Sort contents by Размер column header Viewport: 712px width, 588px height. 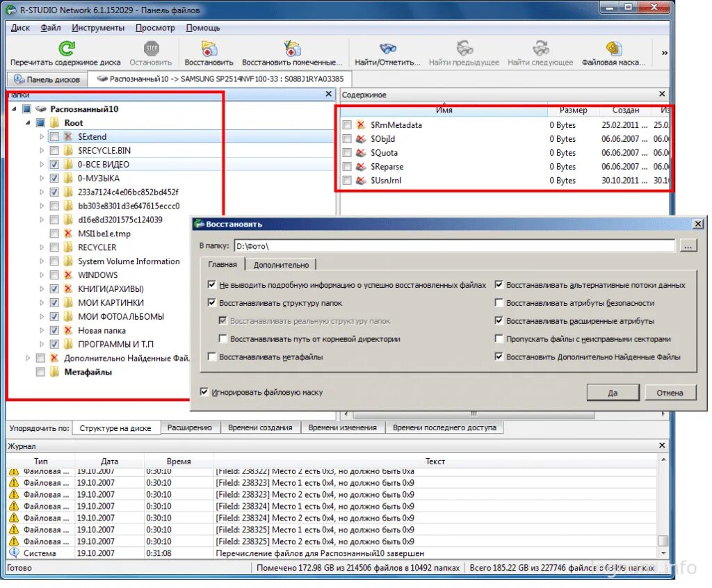(573, 110)
